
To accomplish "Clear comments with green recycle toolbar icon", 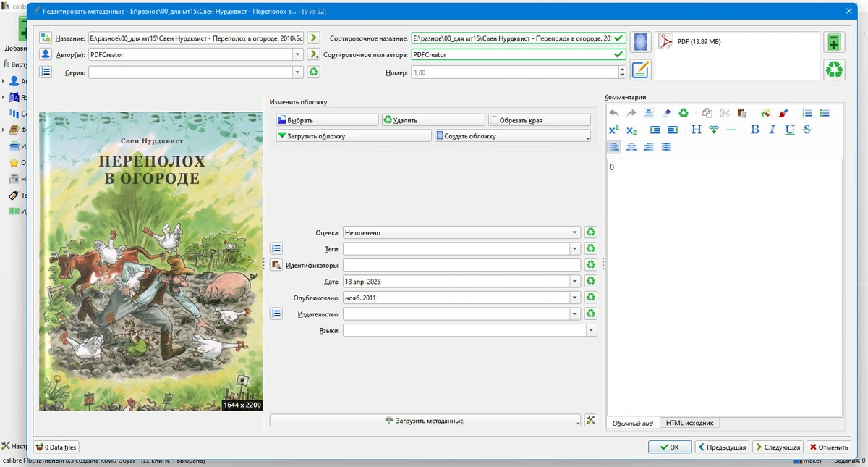I will (684, 113).
